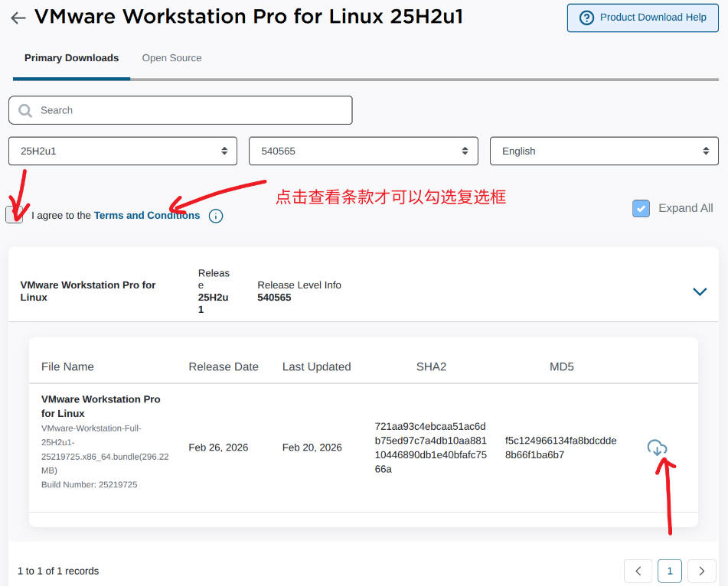
Task: Click info icon next to Terms and Conditions
Action: point(216,216)
